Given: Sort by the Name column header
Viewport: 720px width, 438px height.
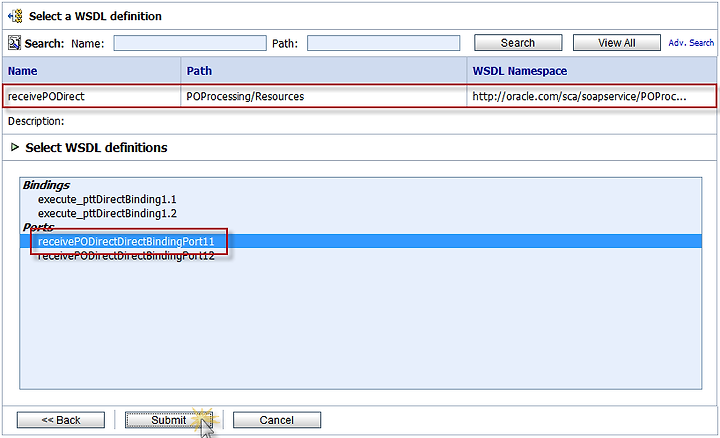Looking at the screenshot, I should click(22, 71).
